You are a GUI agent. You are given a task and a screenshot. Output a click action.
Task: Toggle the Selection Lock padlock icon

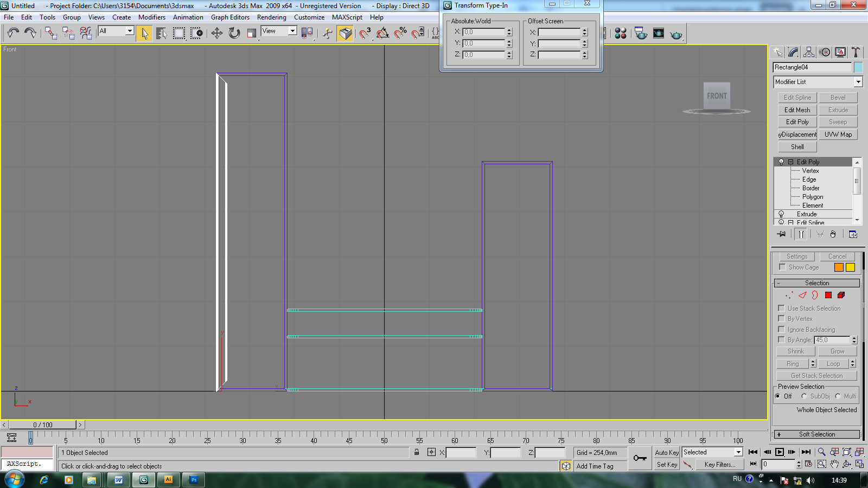tap(417, 452)
